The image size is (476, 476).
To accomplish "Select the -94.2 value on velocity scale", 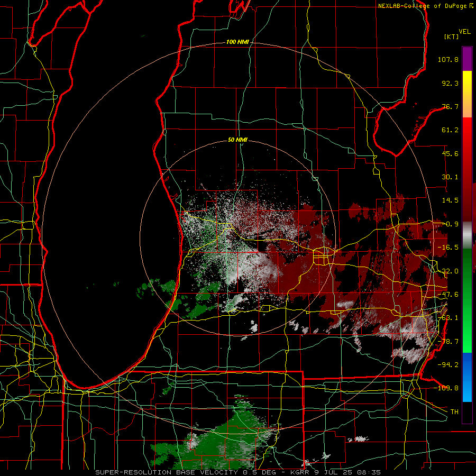I will pyautogui.click(x=448, y=364).
